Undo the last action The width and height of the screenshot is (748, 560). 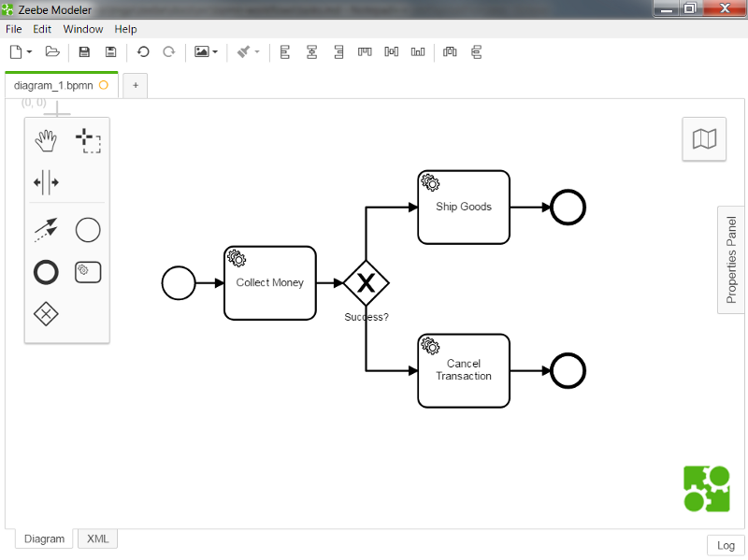143,51
